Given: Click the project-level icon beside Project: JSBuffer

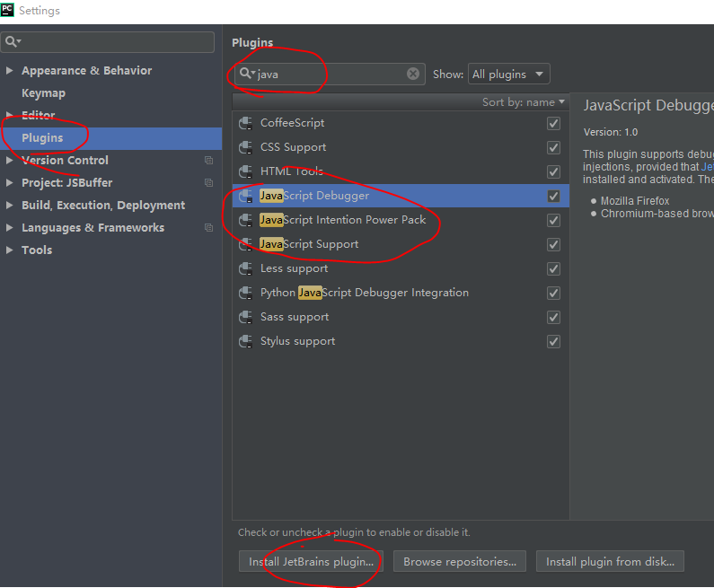Looking at the screenshot, I should 208,182.
